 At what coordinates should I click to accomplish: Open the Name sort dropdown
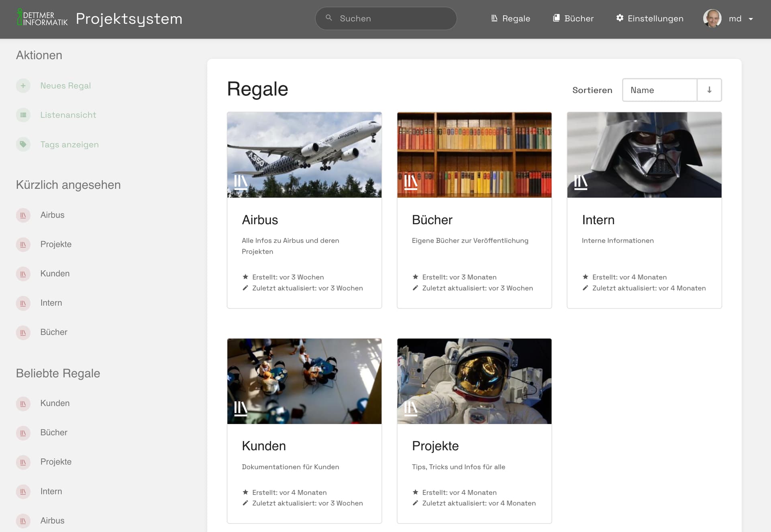[660, 90]
